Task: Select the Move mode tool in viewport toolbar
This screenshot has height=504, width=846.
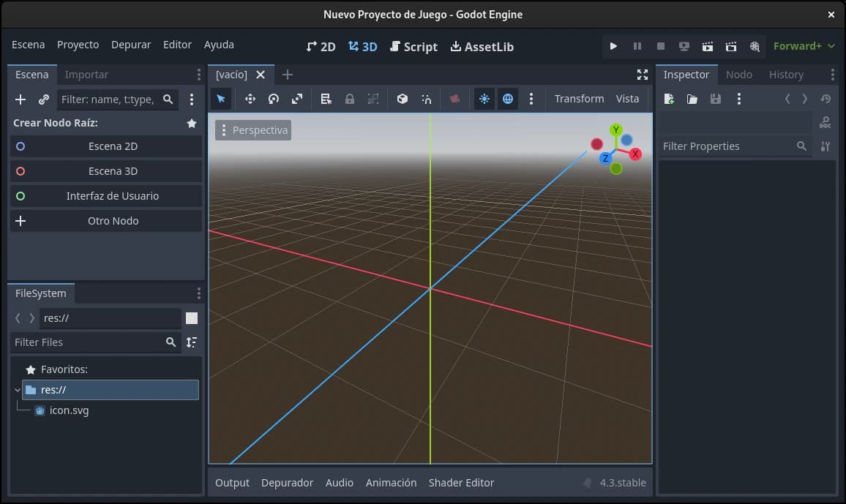Action: 250,99
